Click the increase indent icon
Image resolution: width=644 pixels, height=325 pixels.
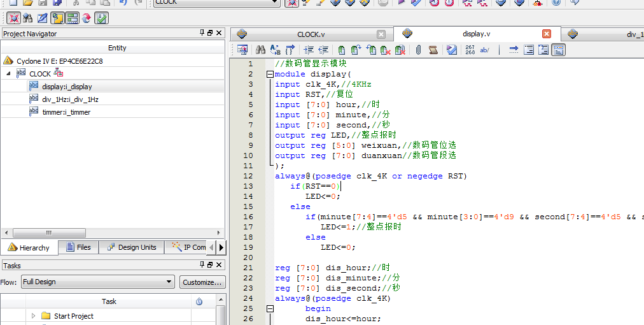coord(309,50)
